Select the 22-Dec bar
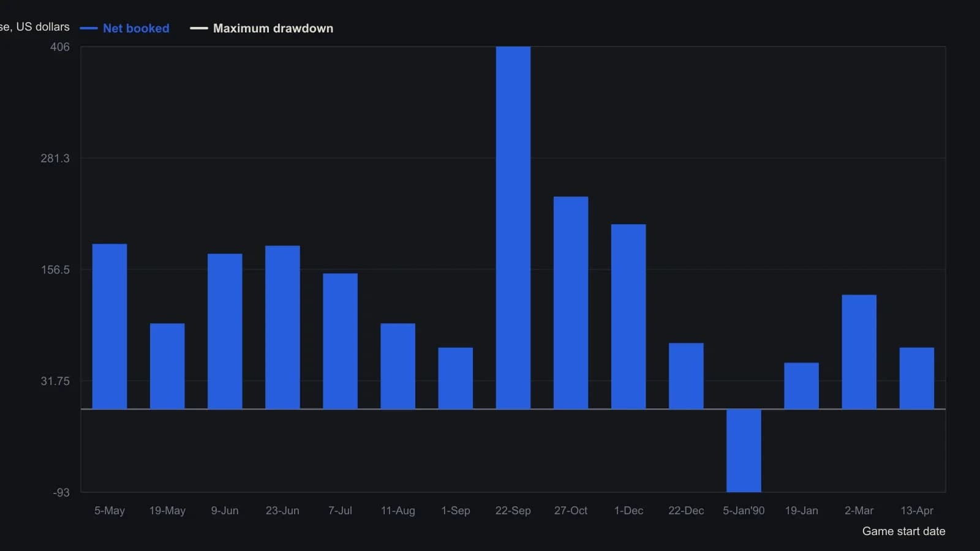The height and width of the screenshot is (551, 980). coord(686,376)
